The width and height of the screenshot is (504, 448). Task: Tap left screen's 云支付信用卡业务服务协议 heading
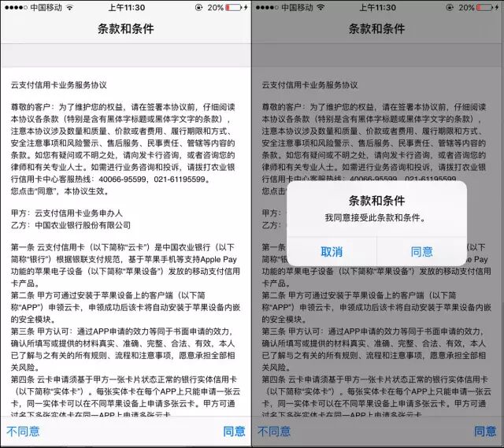(x=59, y=85)
